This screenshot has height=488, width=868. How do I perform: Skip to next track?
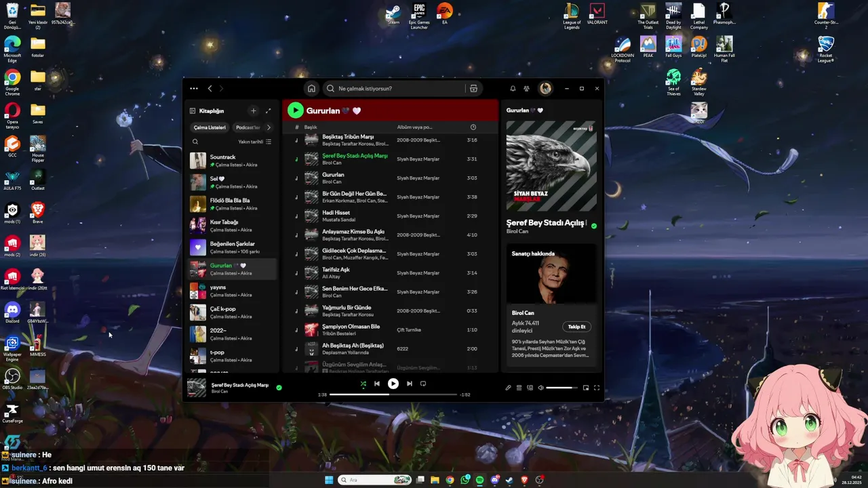coord(409,384)
